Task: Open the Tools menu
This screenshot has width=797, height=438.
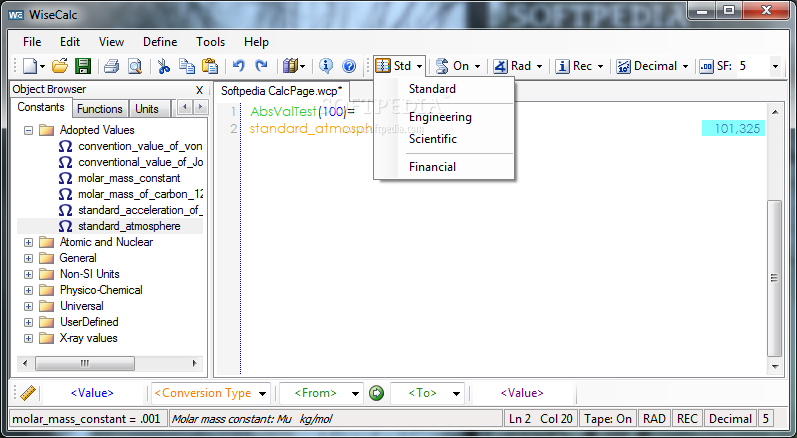Action: click(x=210, y=42)
